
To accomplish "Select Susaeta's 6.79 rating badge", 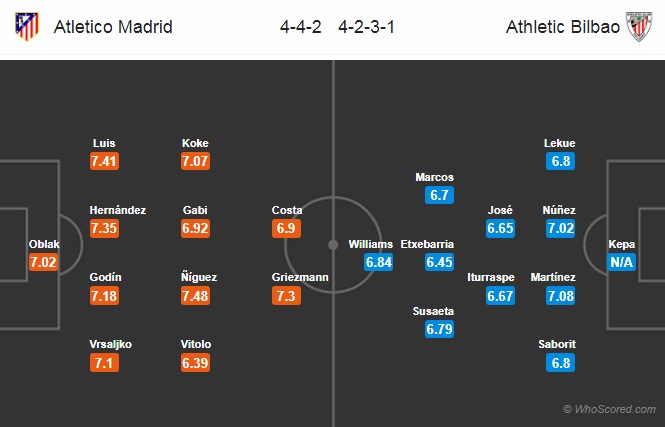I will [439, 329].
